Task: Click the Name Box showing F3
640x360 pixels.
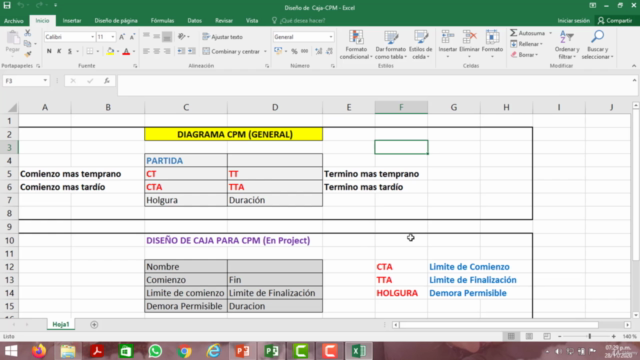Action: coord(25,81)
